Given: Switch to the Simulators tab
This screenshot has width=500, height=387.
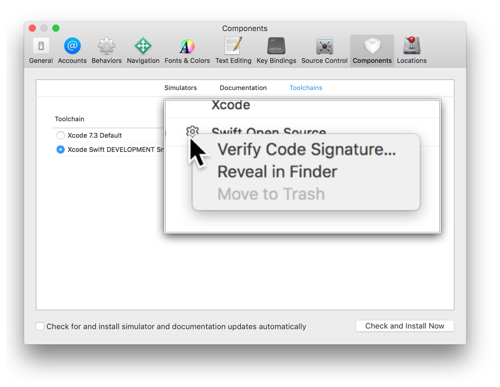Looking at the screenshot, I should 180,88.
